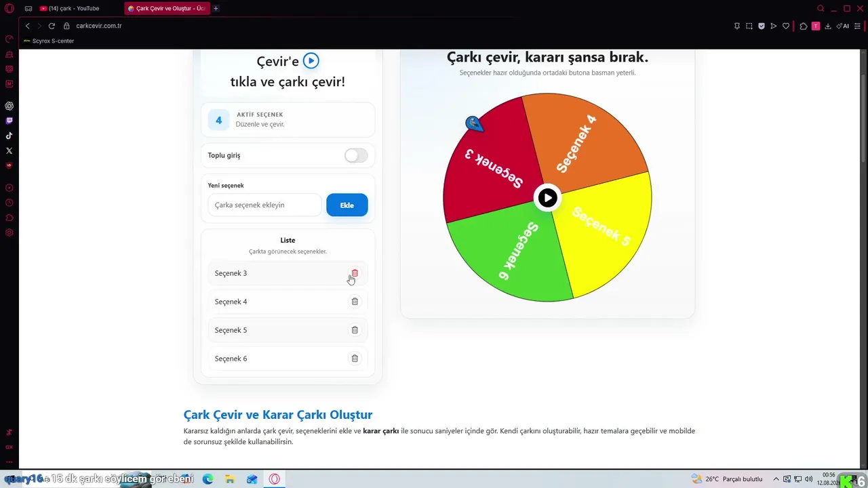This screenshot has width=868, height=488.
Task: Spin the wheel with the center play button
Action: 547,198
